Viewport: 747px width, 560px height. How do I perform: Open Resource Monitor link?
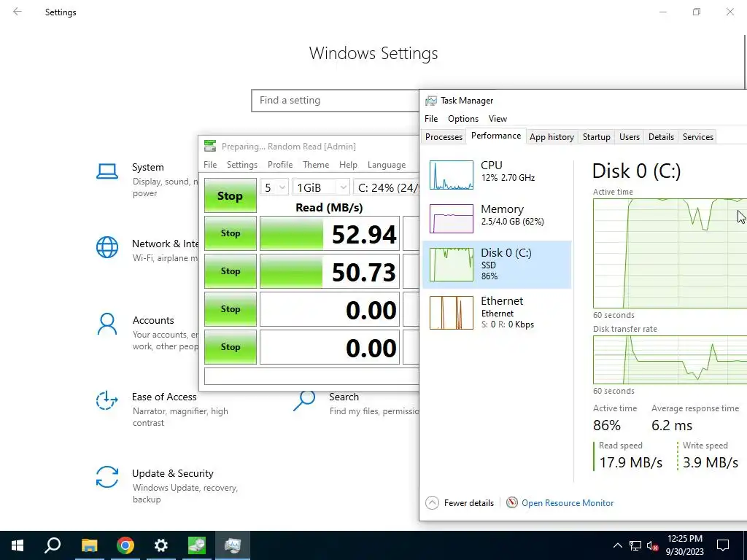(568, 503)
